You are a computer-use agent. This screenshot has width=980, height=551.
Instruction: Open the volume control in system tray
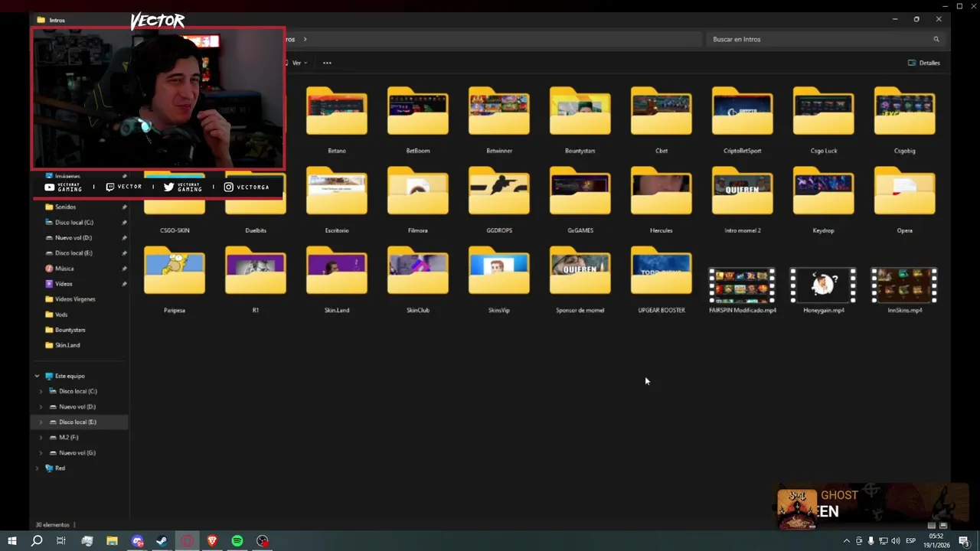click(x=896, y=541)
